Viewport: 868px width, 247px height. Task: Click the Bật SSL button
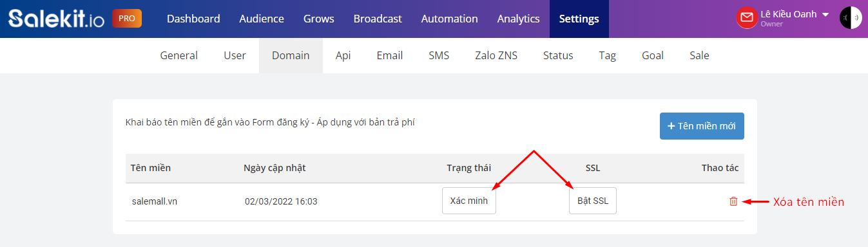593,201
